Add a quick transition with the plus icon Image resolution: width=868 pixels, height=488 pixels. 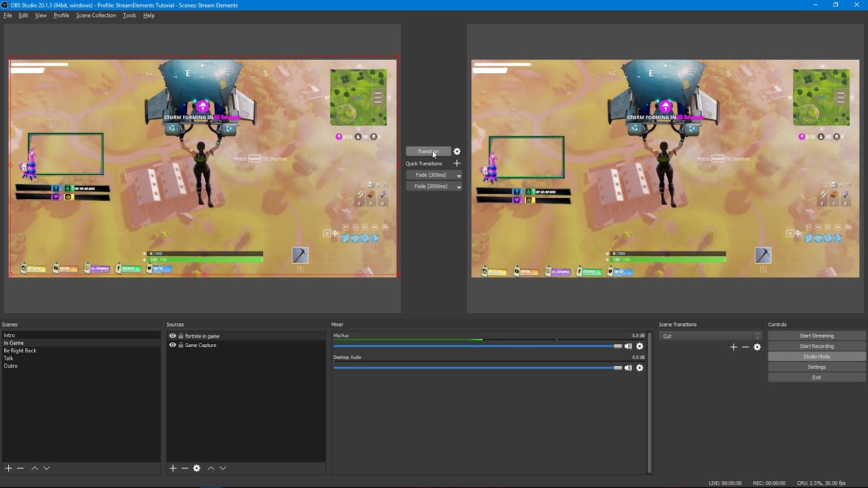click(x=457, y=163)
